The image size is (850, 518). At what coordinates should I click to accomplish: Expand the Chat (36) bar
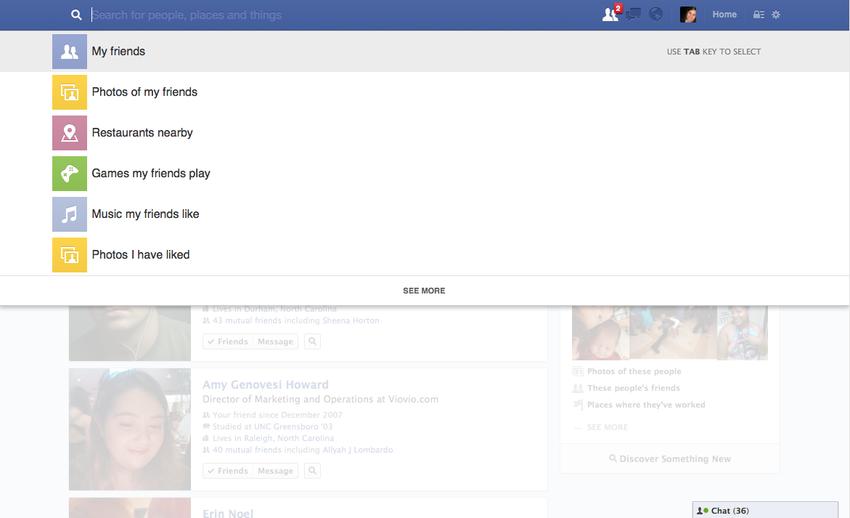[x=765, y=510]
